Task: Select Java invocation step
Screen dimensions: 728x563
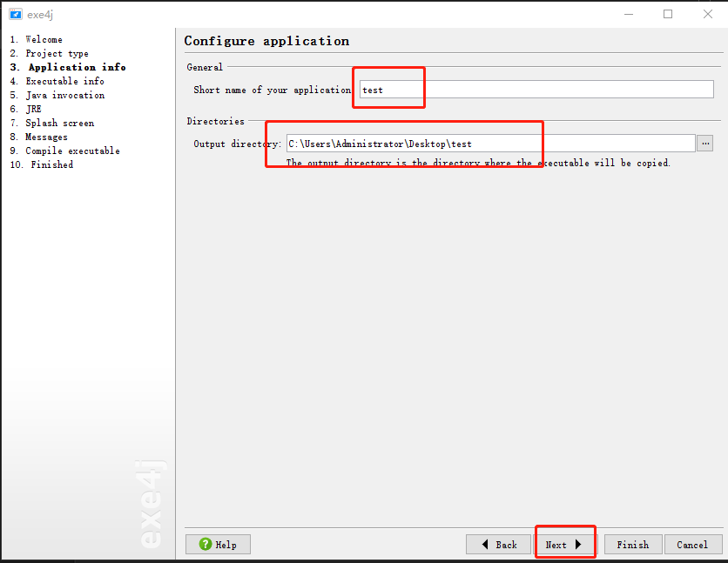Action: point(57,95)
